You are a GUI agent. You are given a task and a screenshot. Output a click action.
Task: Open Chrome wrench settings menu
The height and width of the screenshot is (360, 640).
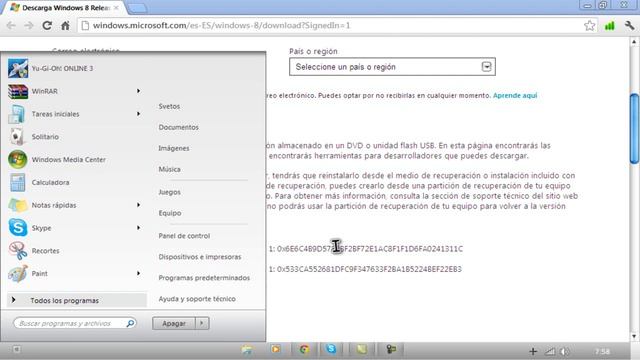(629, 25)
